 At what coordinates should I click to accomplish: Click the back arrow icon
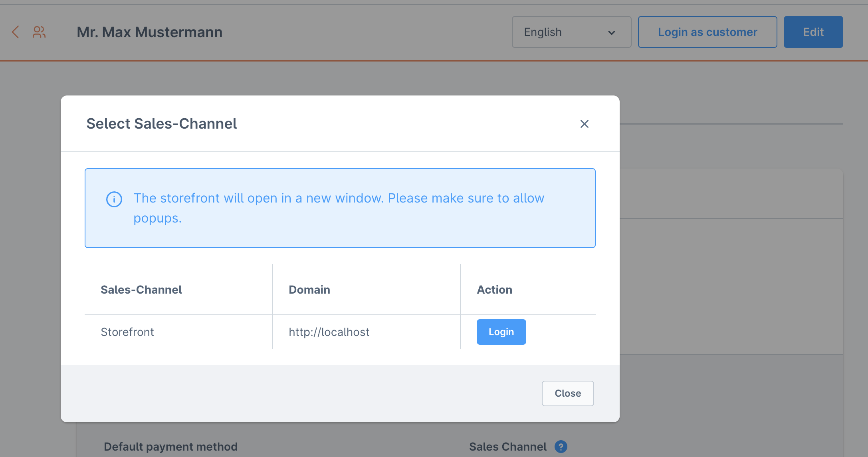[16, 32]
